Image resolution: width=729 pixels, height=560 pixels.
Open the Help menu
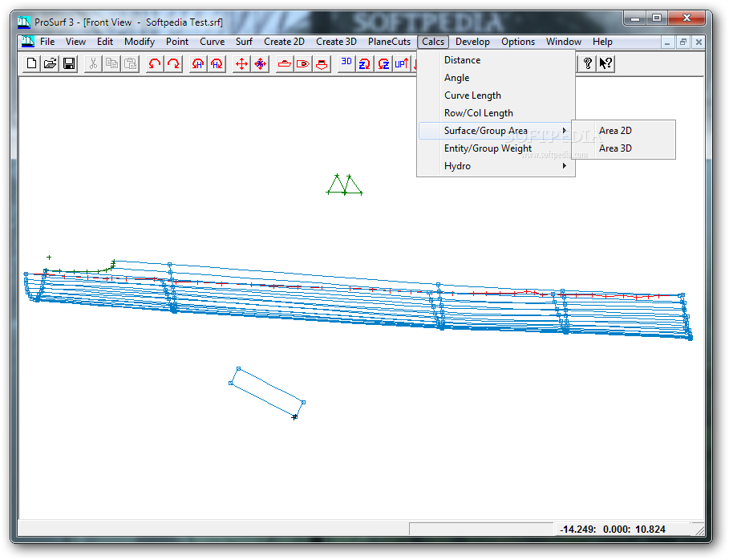coord(602,42)
